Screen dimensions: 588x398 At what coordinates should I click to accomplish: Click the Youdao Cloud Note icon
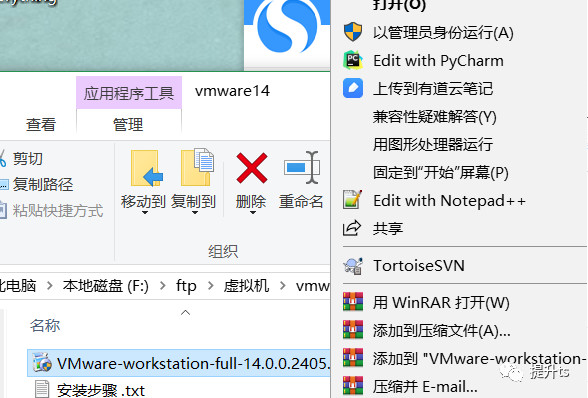pos(353,88)
